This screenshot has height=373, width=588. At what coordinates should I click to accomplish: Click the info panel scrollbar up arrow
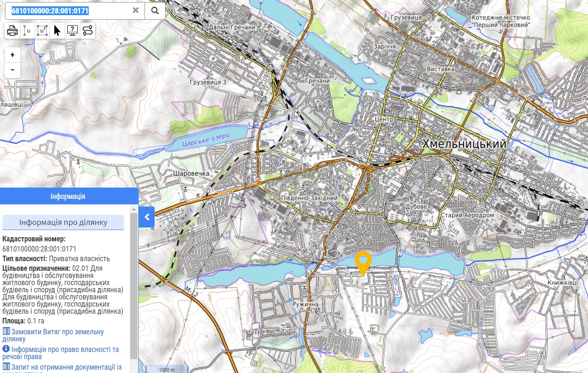134,209
